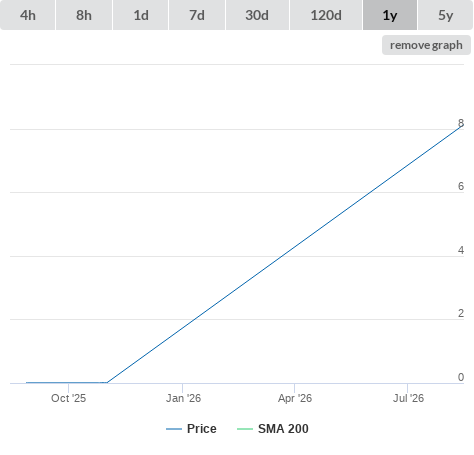Switch to the 8h time range
This screenshot has height=455, width=474.
tap(84, 15)
